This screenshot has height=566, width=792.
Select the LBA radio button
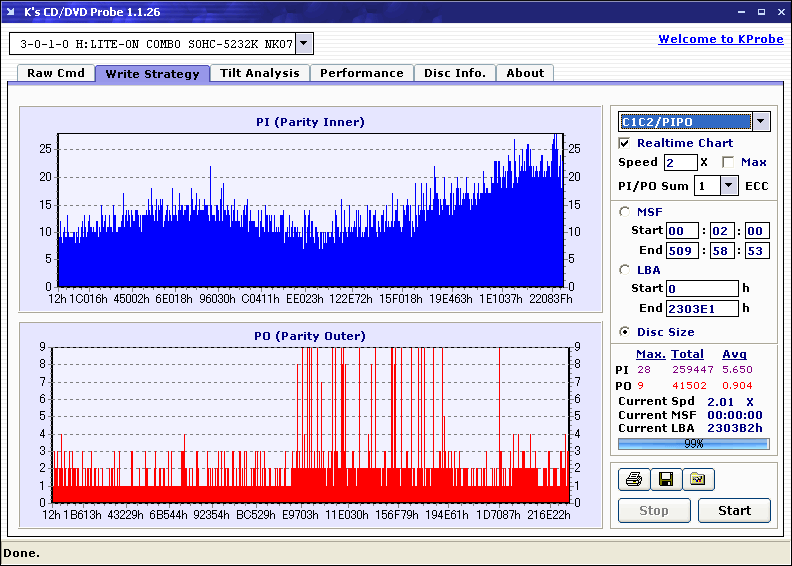pyautogui.click(x=625, y=270)
